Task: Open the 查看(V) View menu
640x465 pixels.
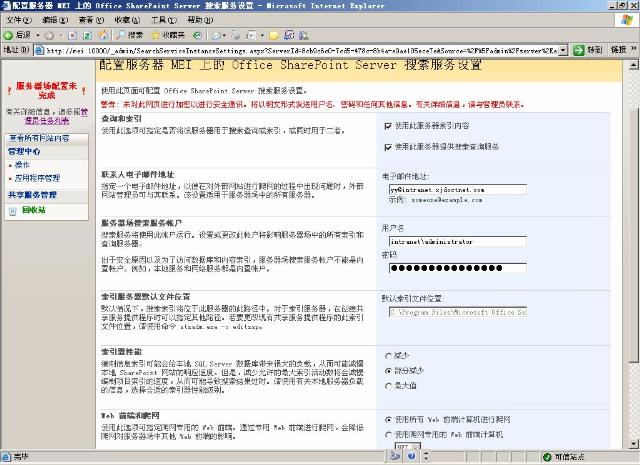Action: (91, 20)
